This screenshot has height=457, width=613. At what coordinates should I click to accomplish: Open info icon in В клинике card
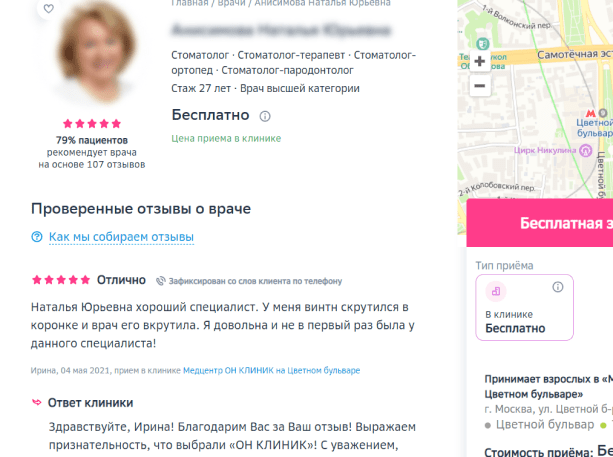[x=558, y=287]
